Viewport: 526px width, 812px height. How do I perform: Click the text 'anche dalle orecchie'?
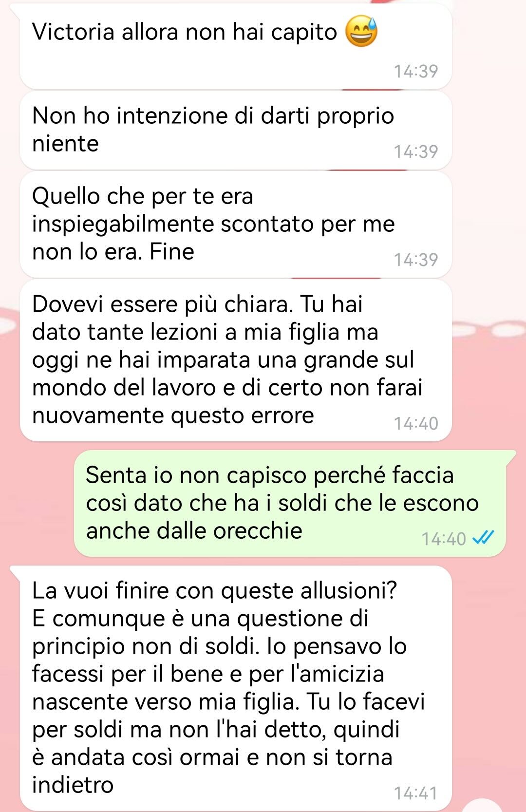point(194,530)
